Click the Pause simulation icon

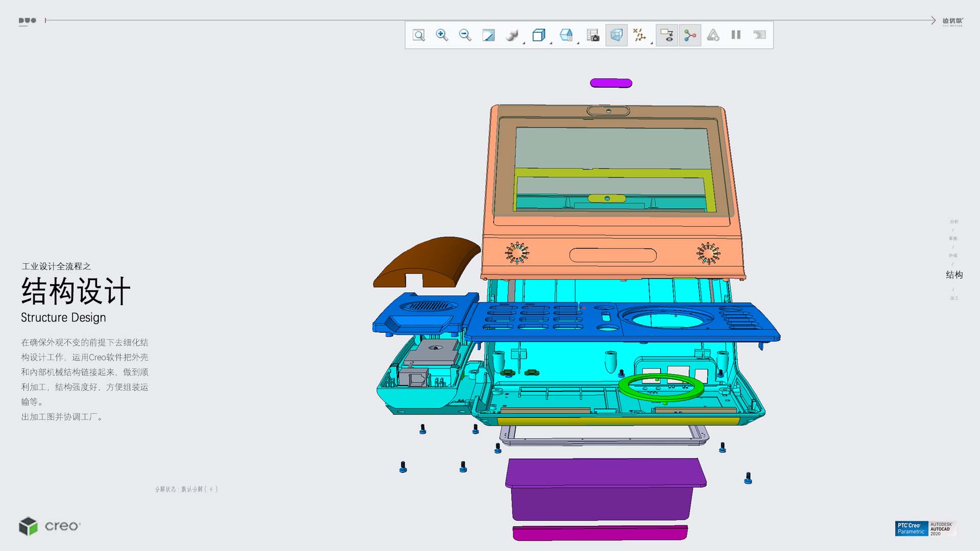[736, 35]
